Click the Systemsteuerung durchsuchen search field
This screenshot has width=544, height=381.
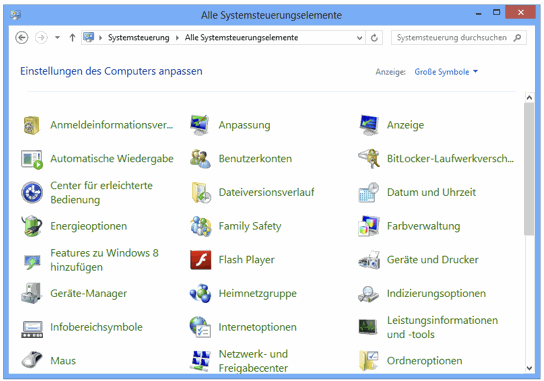459,37
